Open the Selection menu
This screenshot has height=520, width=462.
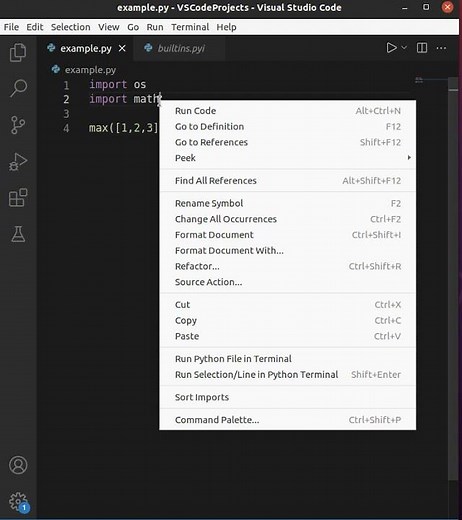click(71, 27)
